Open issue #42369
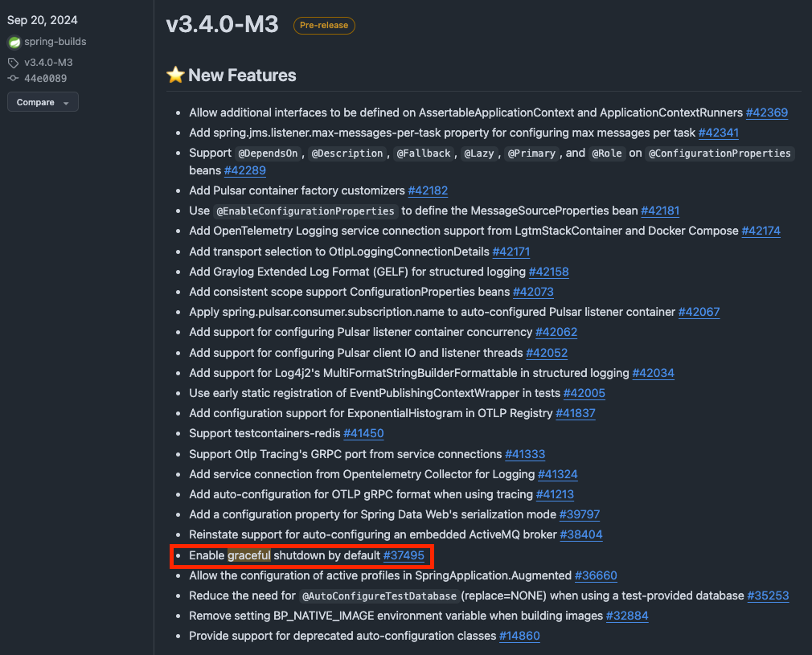The image size is (812, 655). pos(766,113)
